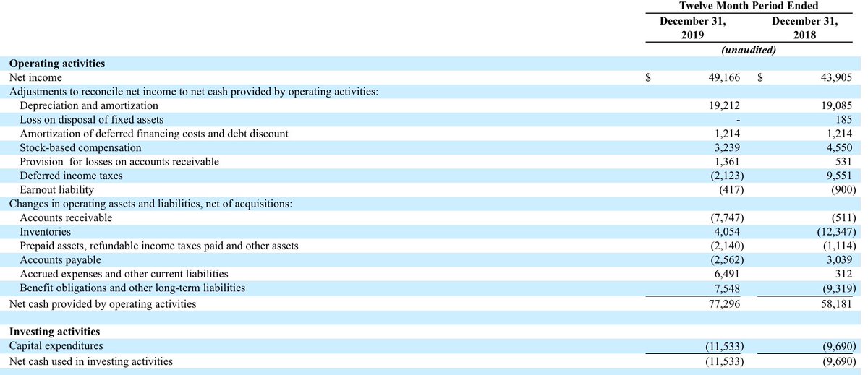The width and height of the screenshot is (868, 375).
Task: Click 'Provision for losses on accounts receivable'
Action: click(119, 161)
